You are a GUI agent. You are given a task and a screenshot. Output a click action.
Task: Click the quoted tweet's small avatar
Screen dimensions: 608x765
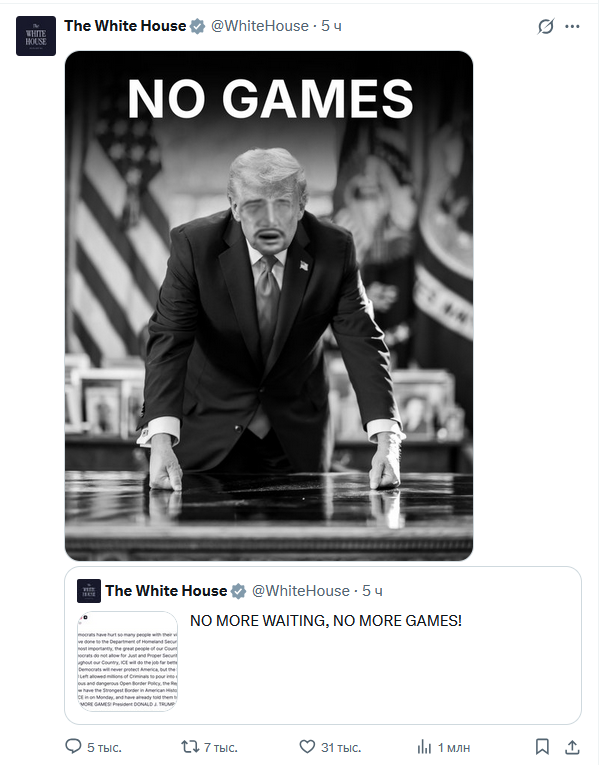pyautogui.click(x=89, y=591)
